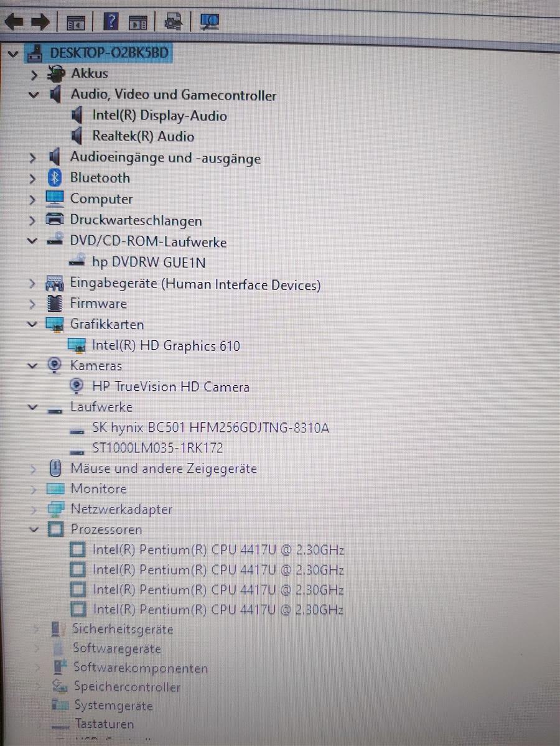Collapse the Audio, Video und Gamecontroller node
Viewport: 560px width, 746px height.
(33, 96)
